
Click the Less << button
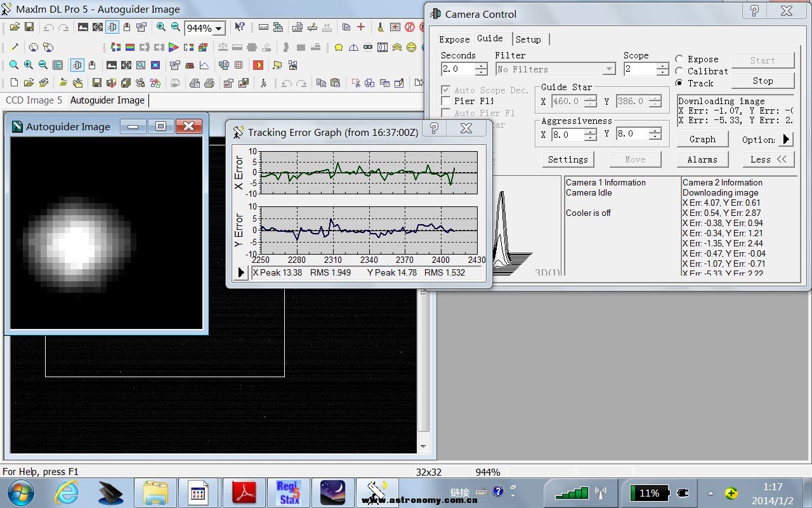(x=768, y=159)
